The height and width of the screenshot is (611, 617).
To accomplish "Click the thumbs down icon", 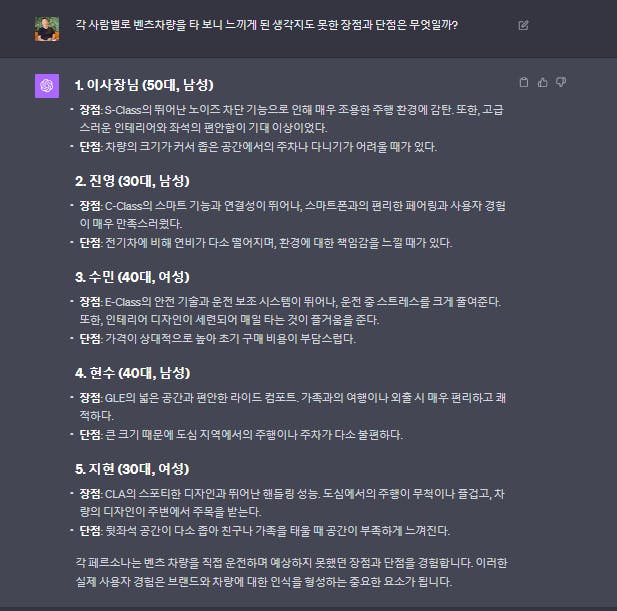I will coord(561,82).
